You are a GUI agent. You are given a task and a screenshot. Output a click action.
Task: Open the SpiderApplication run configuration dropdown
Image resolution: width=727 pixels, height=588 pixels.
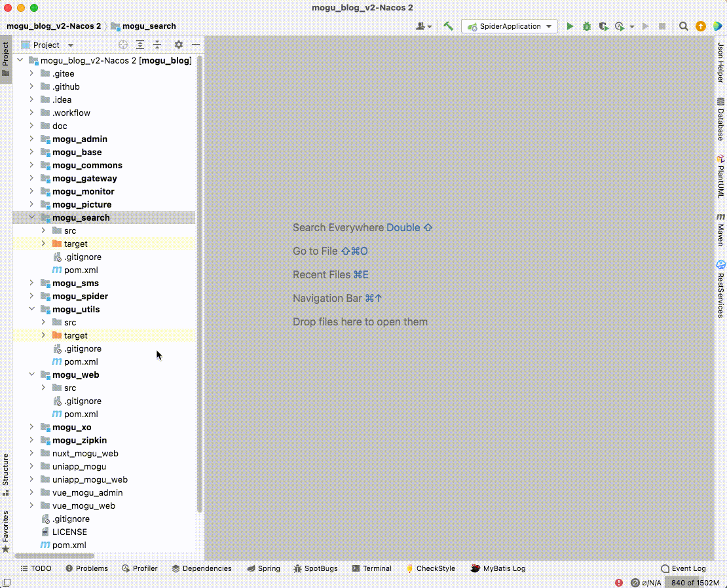coord(510,26)
